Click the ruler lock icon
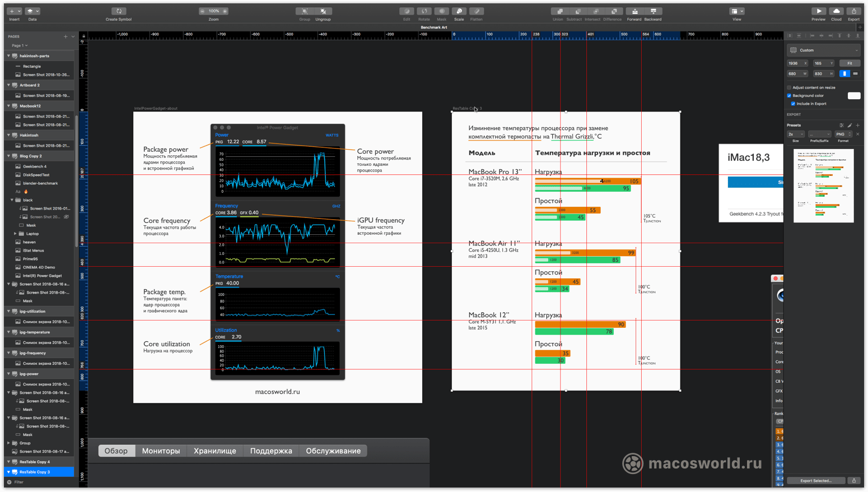The image size is (868, 492). (84, 36)
